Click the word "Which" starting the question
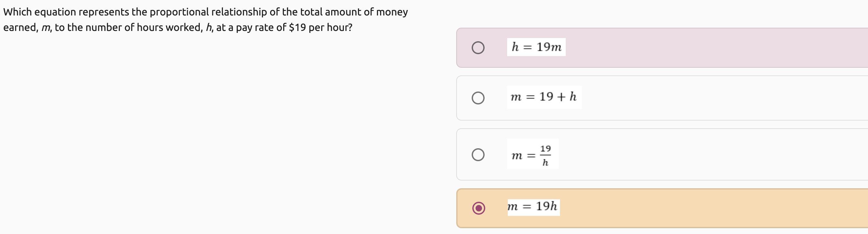The height and width of the screenshot is (234, 868). (17, 12)
